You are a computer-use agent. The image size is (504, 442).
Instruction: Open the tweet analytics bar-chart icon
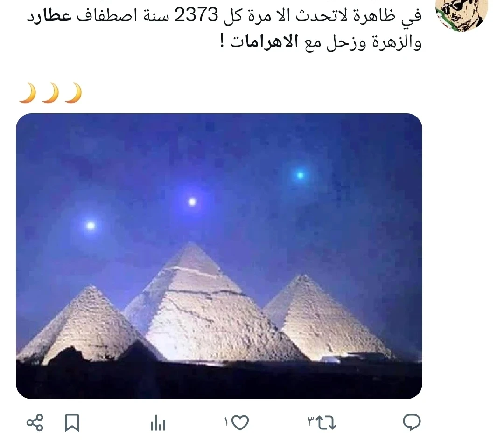(158, 423)
